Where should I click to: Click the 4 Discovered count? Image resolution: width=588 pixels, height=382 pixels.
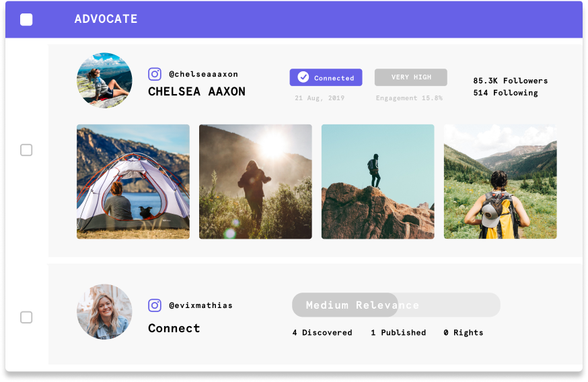(x=322, y=332)
